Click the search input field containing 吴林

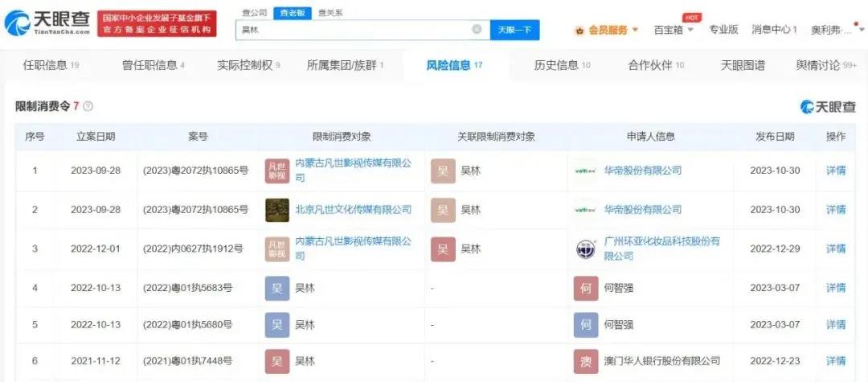point(354,30)
